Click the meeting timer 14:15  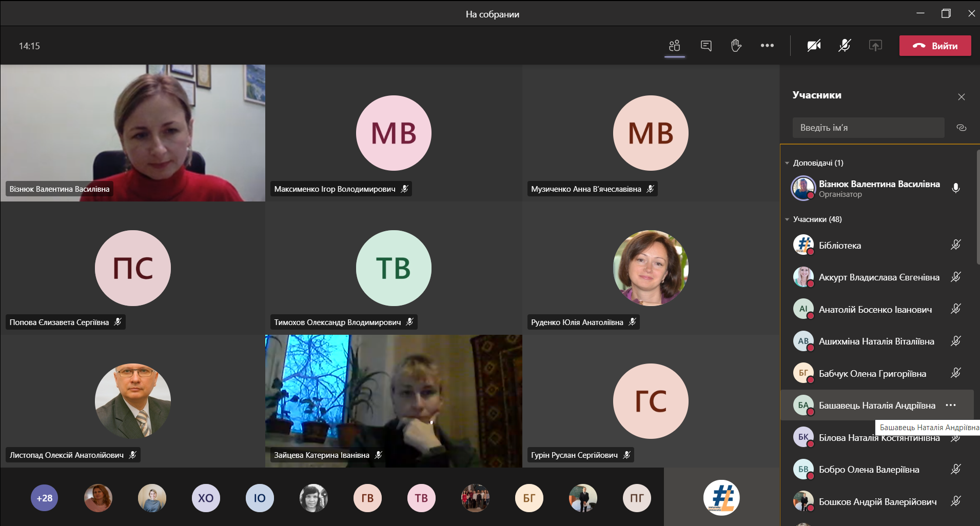pos(29,46)
